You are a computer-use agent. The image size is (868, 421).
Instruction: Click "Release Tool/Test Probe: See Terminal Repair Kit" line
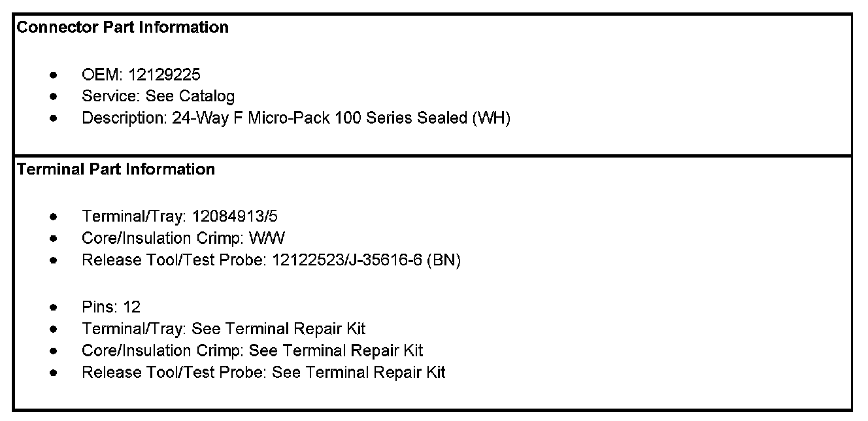click(x=263, y=373)
